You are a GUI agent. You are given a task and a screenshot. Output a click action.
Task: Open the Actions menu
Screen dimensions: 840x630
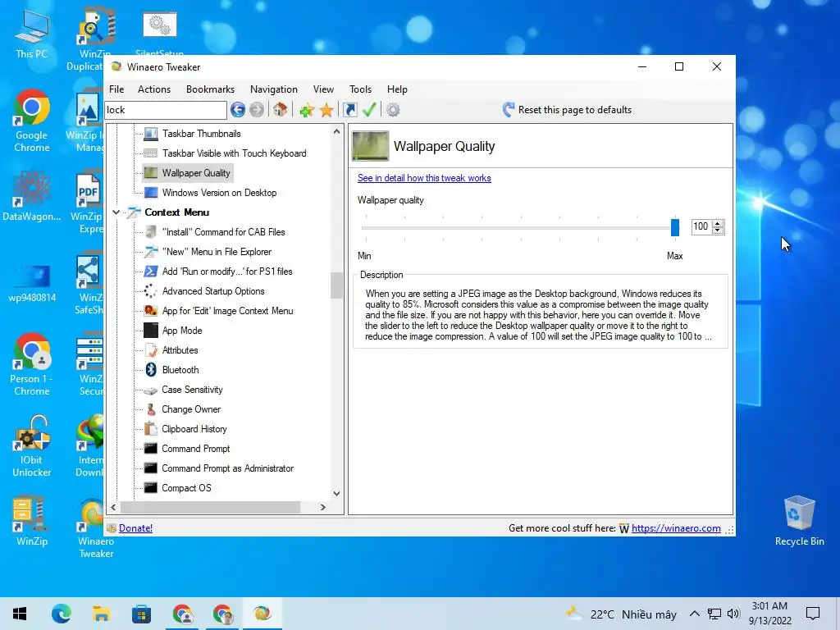[x=154, y=89]
